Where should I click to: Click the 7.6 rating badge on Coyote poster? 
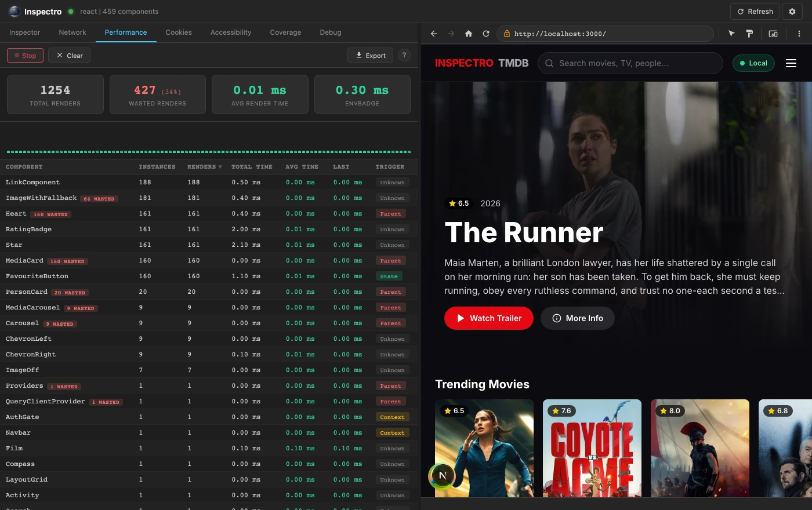click(561, 411)
